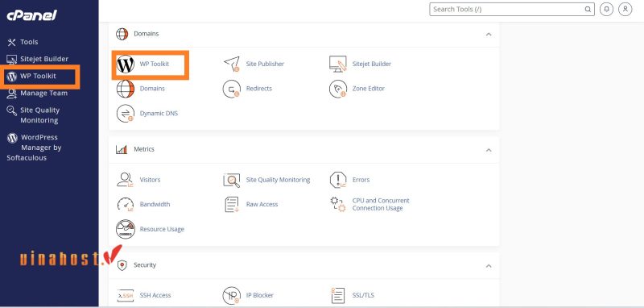
Task: Collapse the Metrics section chevron
Action: pos(489,150)
